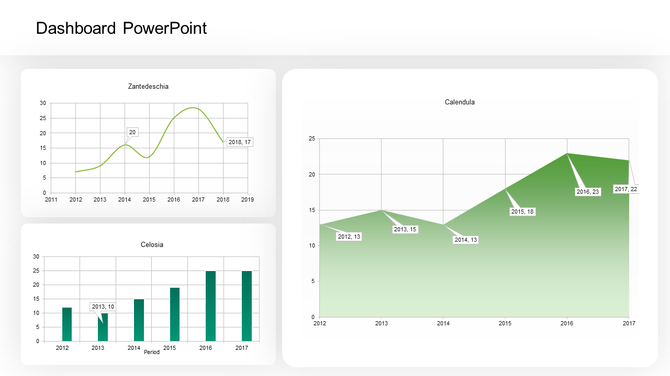670x376 pixels.
Task: Select the "2018, 17" data label
Action: click(239, 142)
